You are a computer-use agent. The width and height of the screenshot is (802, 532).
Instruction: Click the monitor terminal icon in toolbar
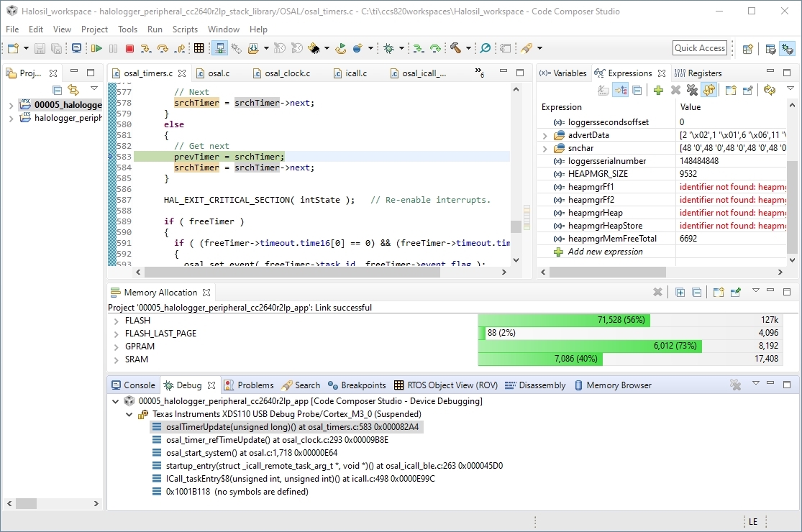76,48
